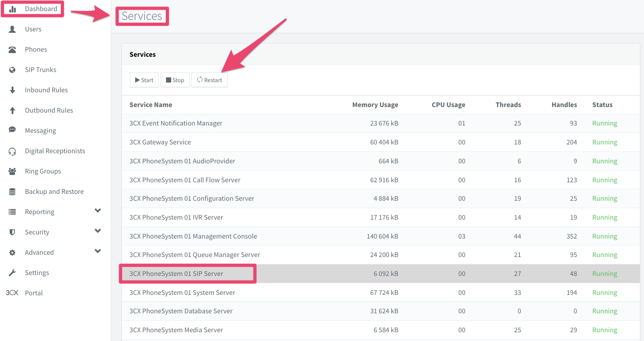644x341 pixels.
Task: Click the SIP Trunks globe icon
Action: [x=12, y=70]
